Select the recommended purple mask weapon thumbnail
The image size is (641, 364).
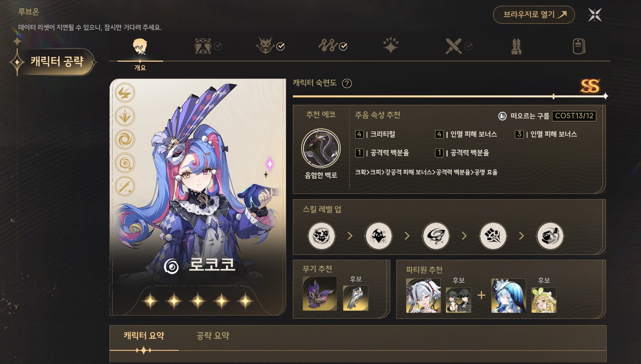[x=319, y=294]
